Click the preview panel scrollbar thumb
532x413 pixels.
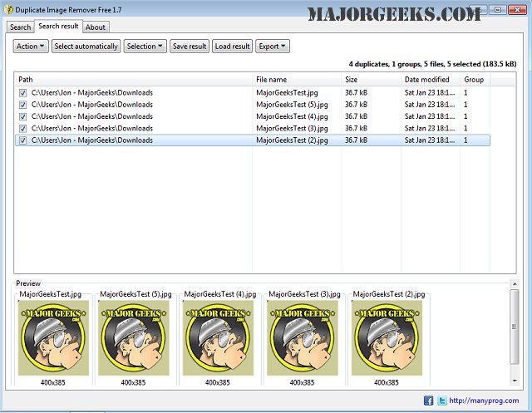(515, 327)
